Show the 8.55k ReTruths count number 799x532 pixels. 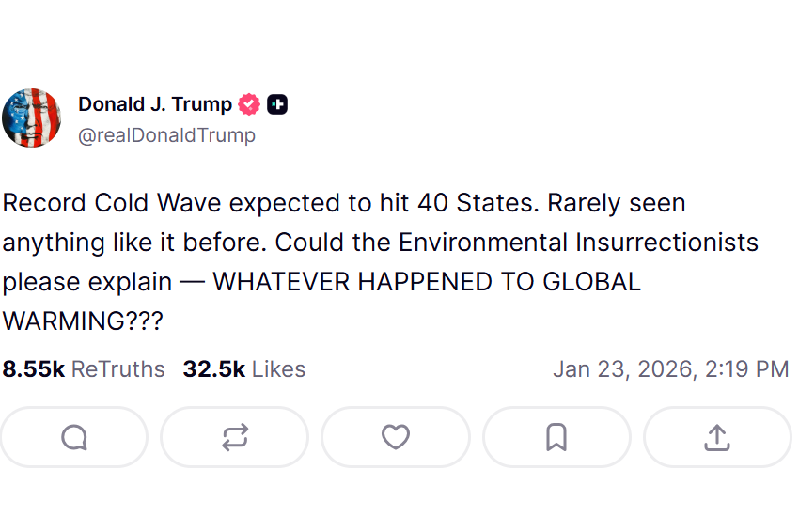pos(34,369)
